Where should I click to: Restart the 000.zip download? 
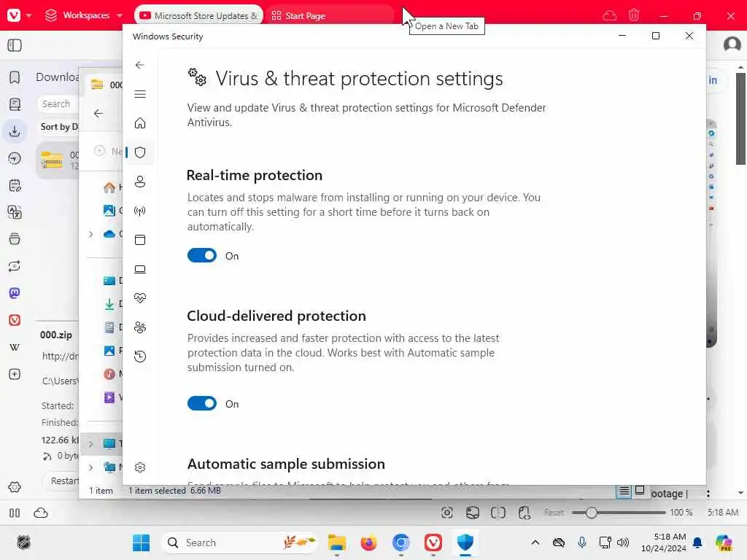(x=63, y=481)
